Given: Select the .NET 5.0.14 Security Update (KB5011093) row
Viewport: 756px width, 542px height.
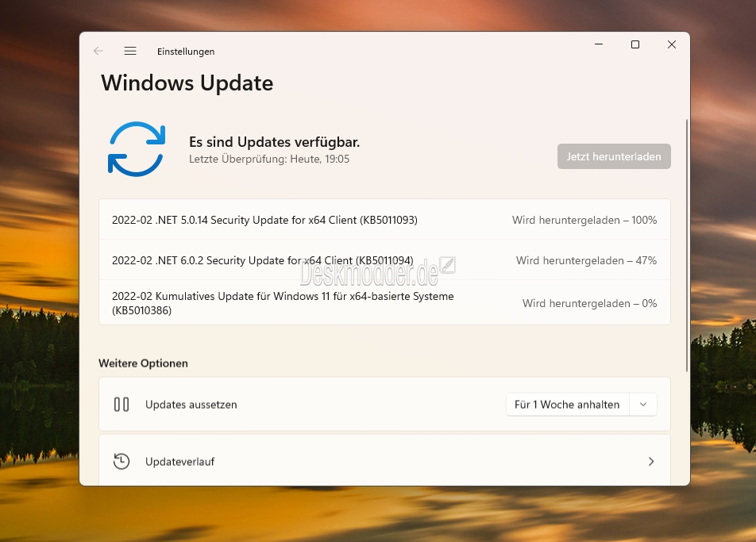Looking at the screenshot, I should click(384, 220).
